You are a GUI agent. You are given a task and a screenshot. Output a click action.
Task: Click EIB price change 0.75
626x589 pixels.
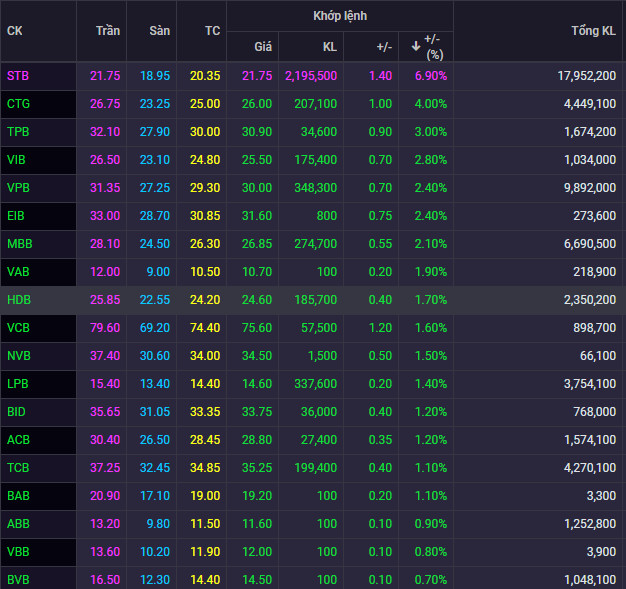(x=380, y=216)
